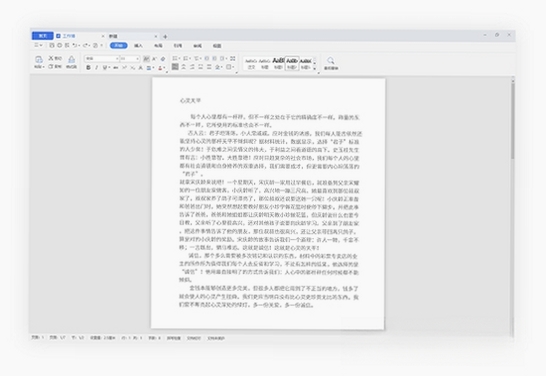
Task: Click the Save icon in quick toolbar
Action: click(x=52, y=45)
